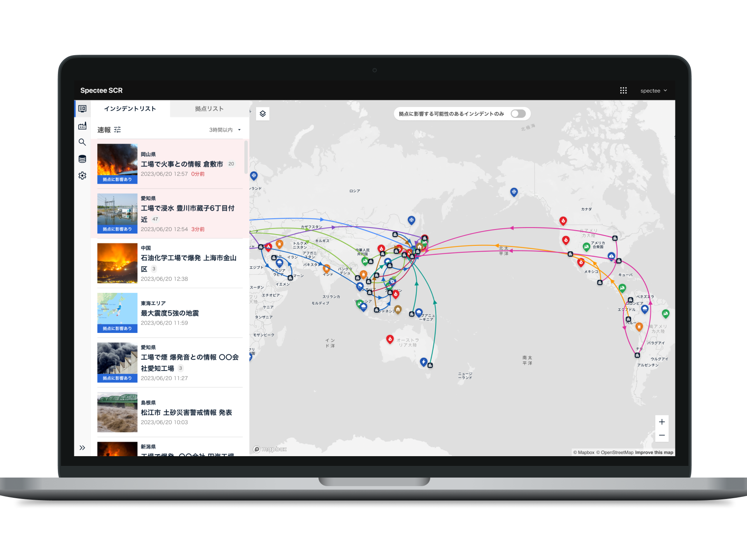Click the blue lightning marker in southeast Australia

(x=424, y=362)
